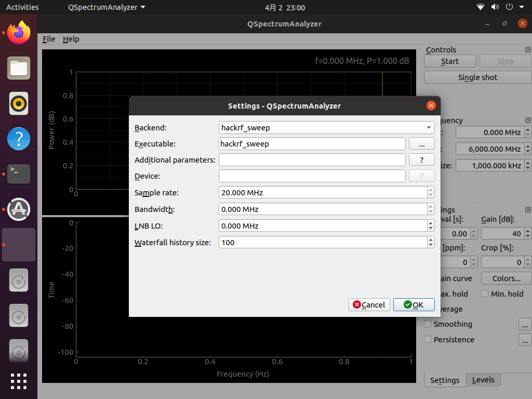This screenshot has height=399, width=532.
Task: Decrease Waterfall history size with its down arrow
Action: coord(431,245)
